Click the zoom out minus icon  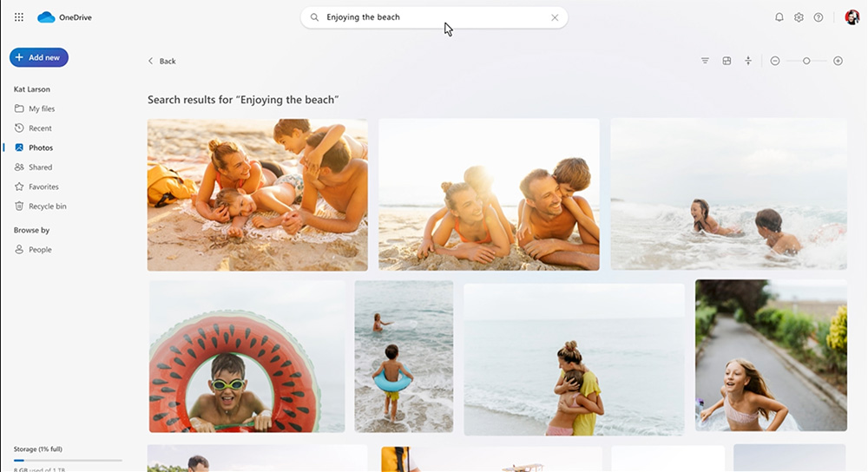[x=775, y=61]
